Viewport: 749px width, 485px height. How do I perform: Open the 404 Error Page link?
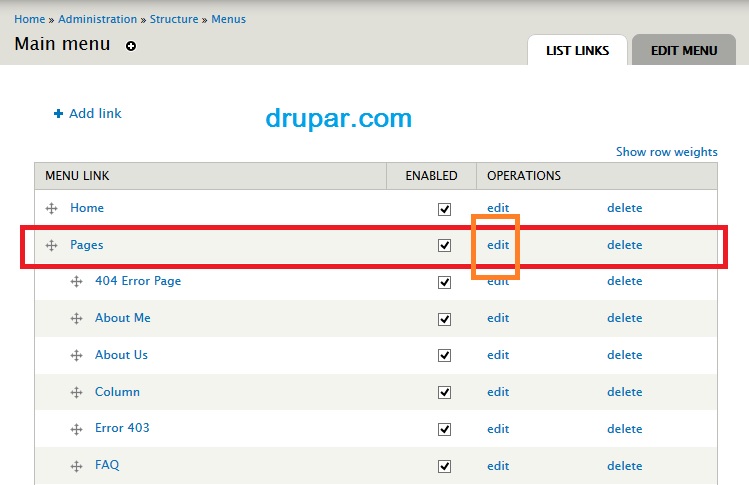click(138, 281)
